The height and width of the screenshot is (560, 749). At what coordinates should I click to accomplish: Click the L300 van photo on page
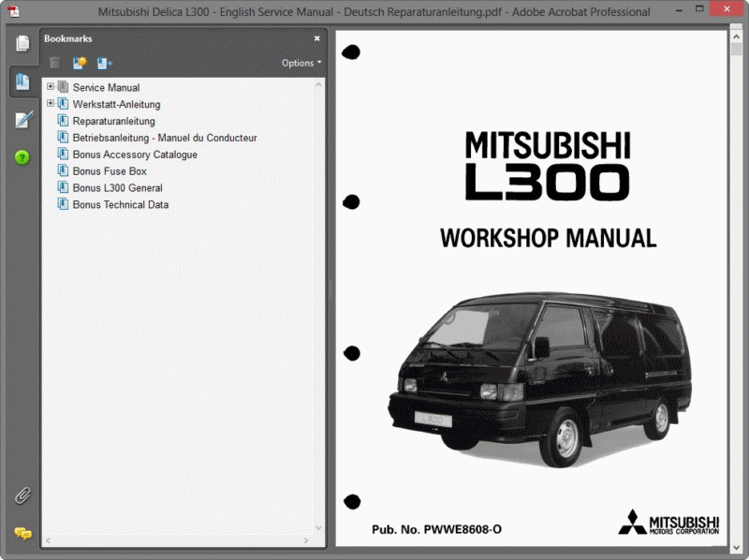(540, 380)
